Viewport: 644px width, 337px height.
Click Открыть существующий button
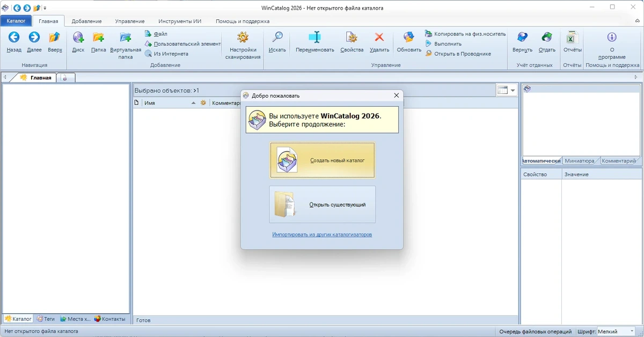322,204
